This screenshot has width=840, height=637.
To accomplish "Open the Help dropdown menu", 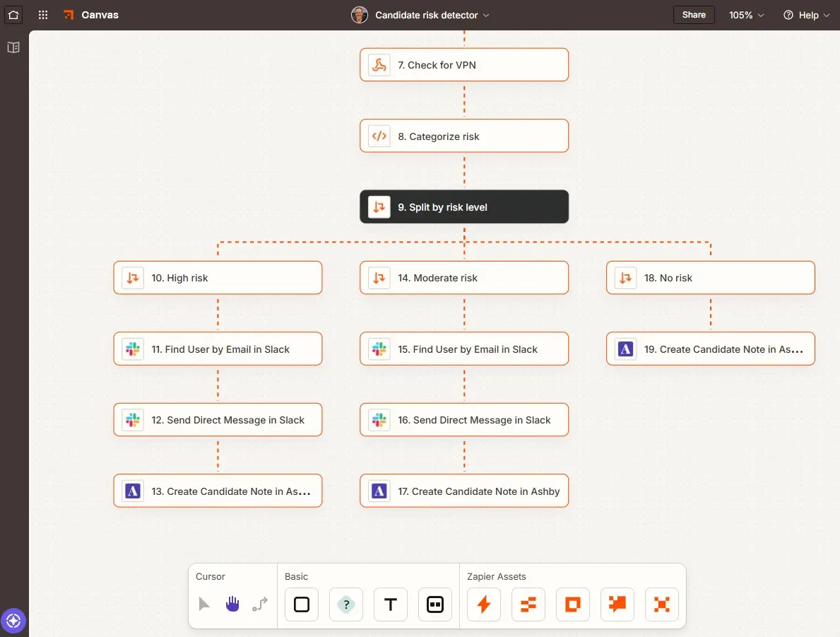I will click(806, 14).
